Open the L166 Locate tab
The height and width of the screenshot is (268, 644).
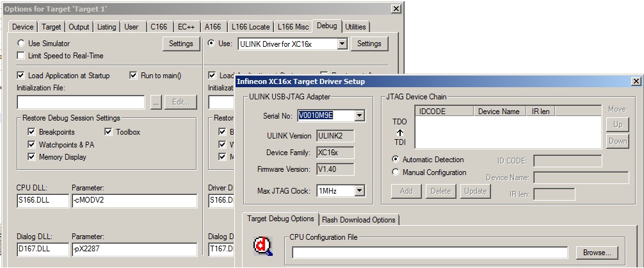[x=250, y=27]
